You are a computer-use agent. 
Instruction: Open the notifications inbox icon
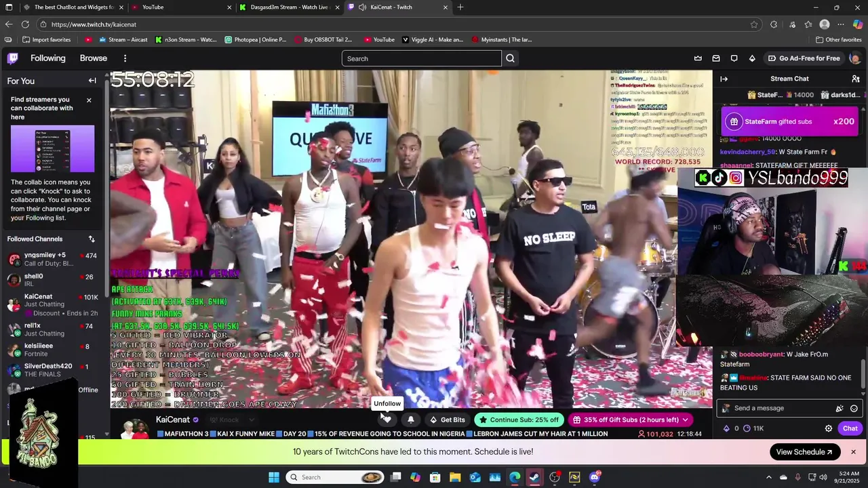point(716,58)
